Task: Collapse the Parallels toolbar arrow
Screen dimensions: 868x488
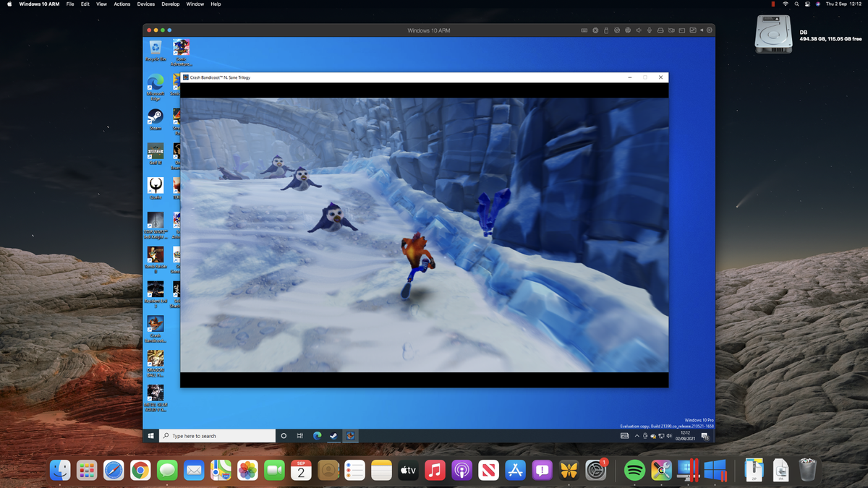Action: [x=702, y=30]
